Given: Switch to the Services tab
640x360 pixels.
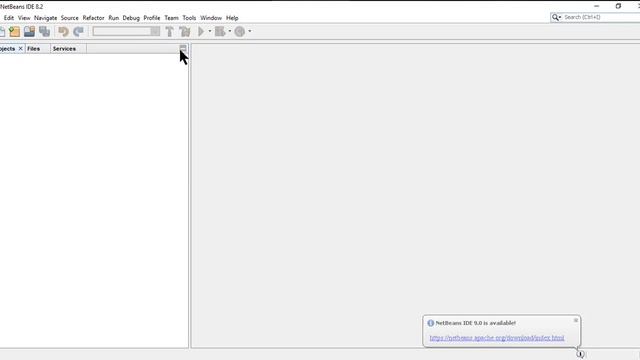Looking at the screenshot, I should 64,49.
